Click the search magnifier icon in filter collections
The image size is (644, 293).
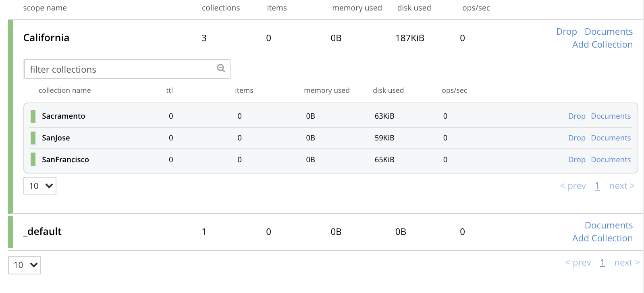[221, 68]
